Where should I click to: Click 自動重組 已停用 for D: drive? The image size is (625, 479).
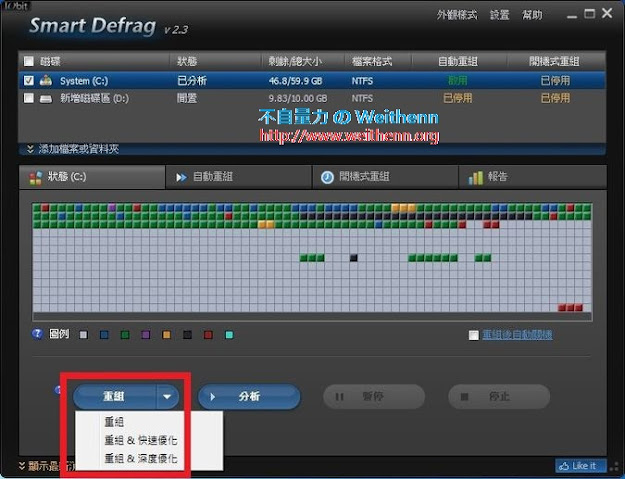pos(458,98)
